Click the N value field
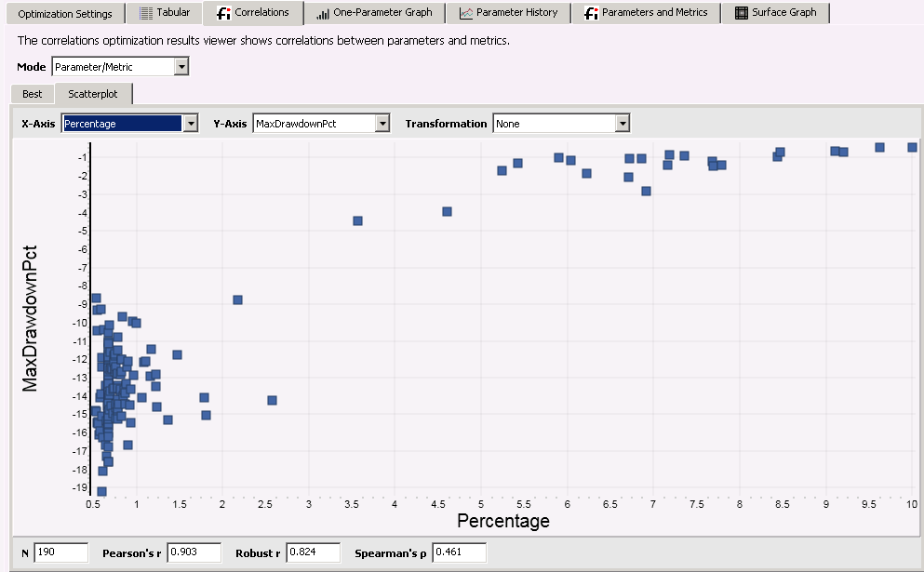The height and width of the screenshot is (572, 924). coord(60,552)
